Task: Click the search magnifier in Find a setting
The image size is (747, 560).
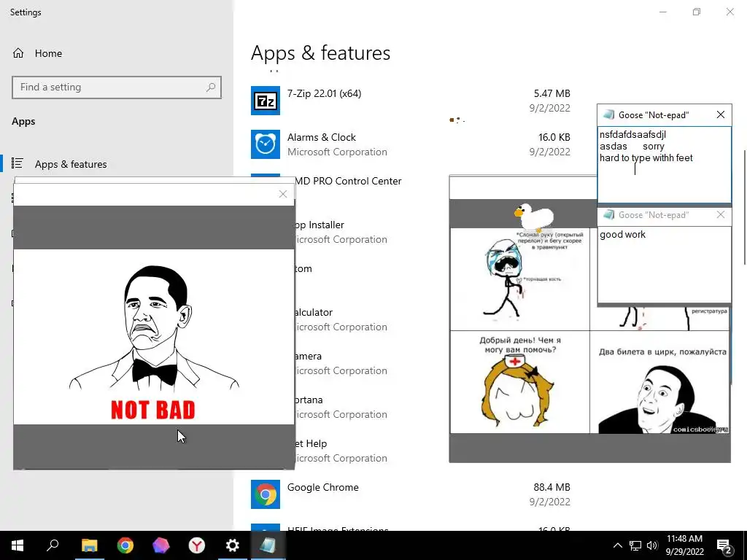Action: coord(211,87)
